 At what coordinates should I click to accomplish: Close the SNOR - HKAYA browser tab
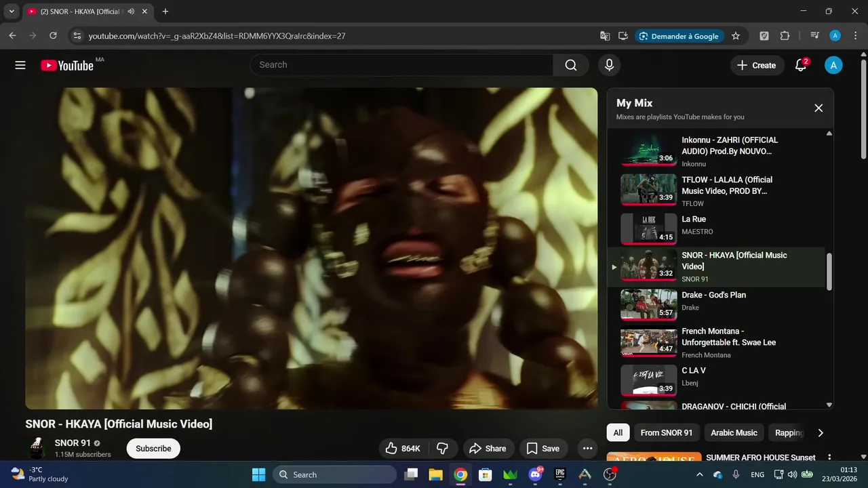[x=145, y=12]
